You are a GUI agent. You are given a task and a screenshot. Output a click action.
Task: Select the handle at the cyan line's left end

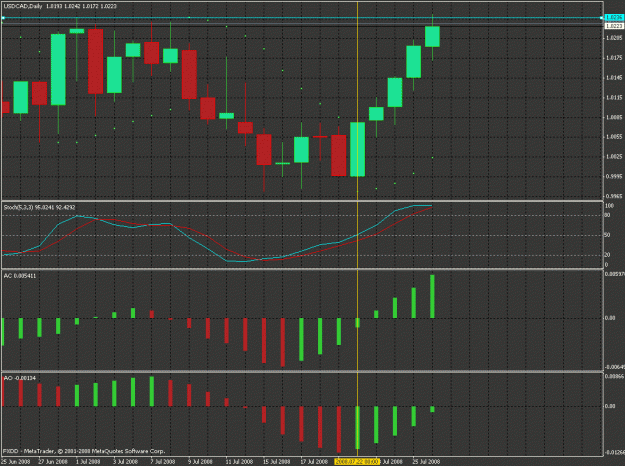(x=3, y=18)
